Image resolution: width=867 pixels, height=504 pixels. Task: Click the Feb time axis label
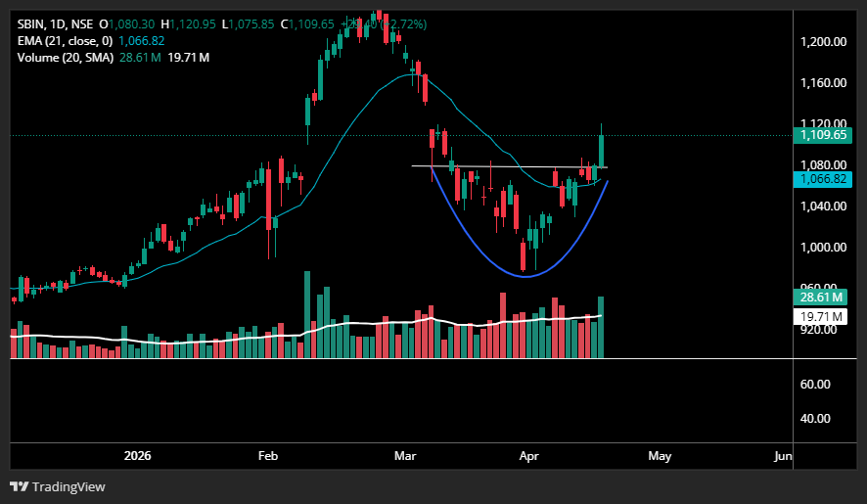[x=268, y=456]
